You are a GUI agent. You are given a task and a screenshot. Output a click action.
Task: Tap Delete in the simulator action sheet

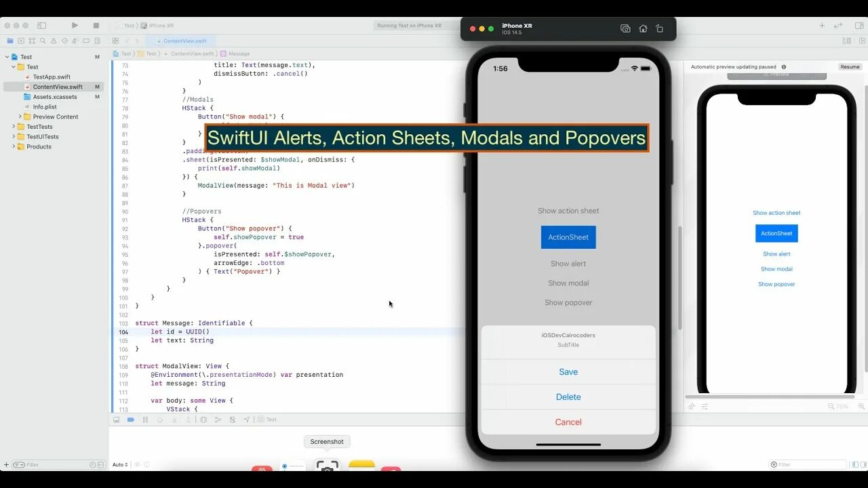[x=568, y=397]
